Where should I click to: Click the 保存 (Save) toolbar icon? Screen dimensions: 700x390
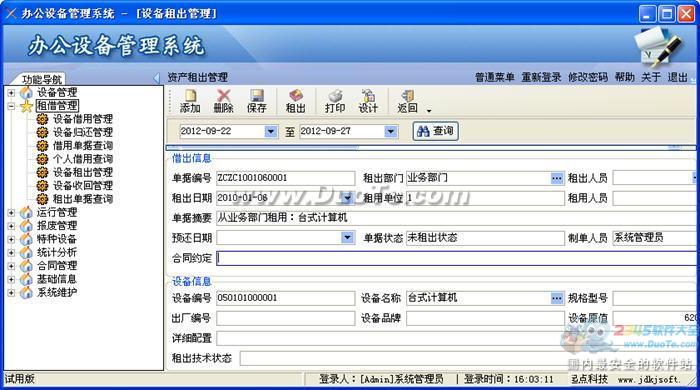[x=257, y=101]
